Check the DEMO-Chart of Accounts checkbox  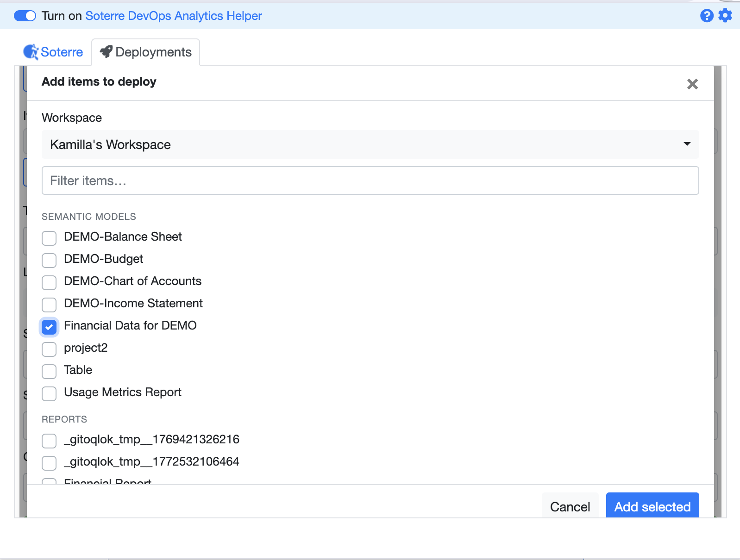click(49, 282)
